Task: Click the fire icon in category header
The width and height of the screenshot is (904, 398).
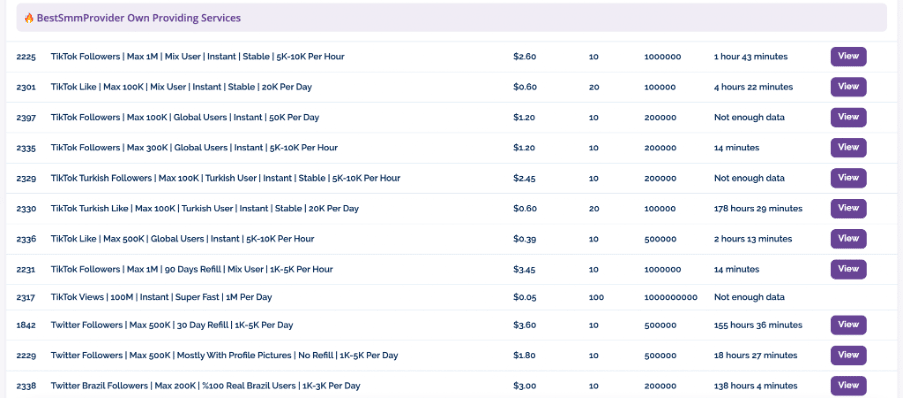Action: (x=29, y=18)
